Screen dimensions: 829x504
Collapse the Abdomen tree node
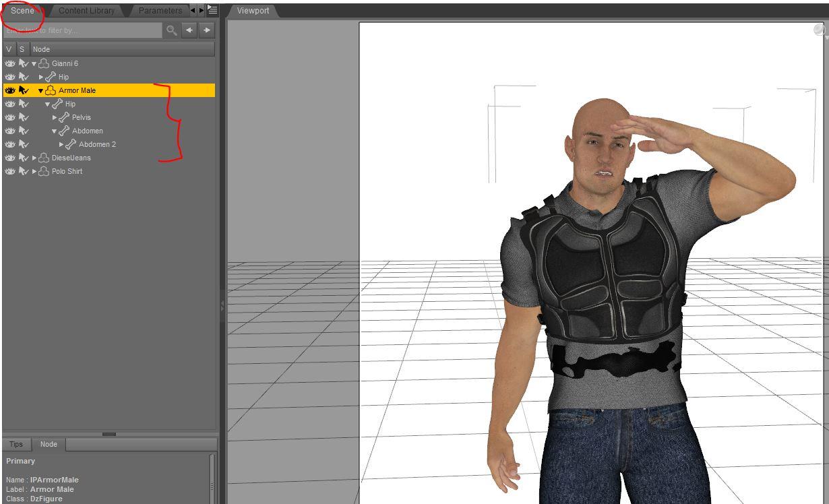point(55,131)
